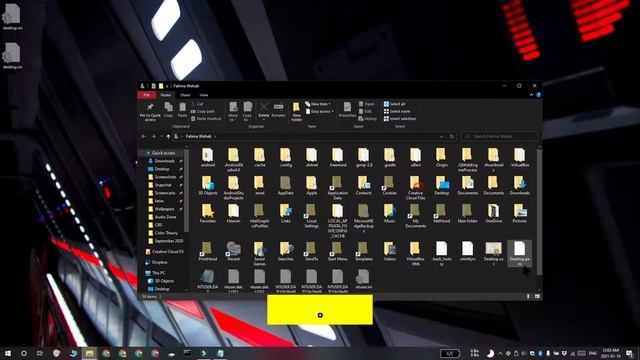Select the Saved Games folder
The height and width of the screenshot is (360, 640).
(259, 253)
